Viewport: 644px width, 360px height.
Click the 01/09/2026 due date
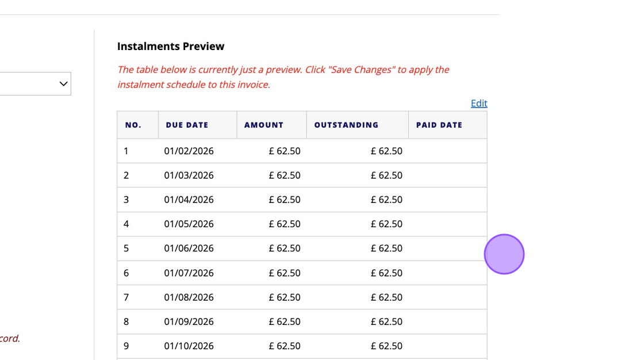click(189, 321)
